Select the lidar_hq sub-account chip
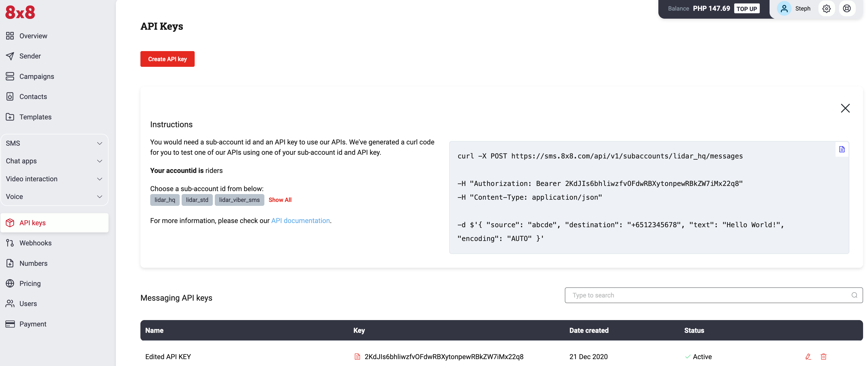This screenshot has width=868, height=366. (165, 200)
